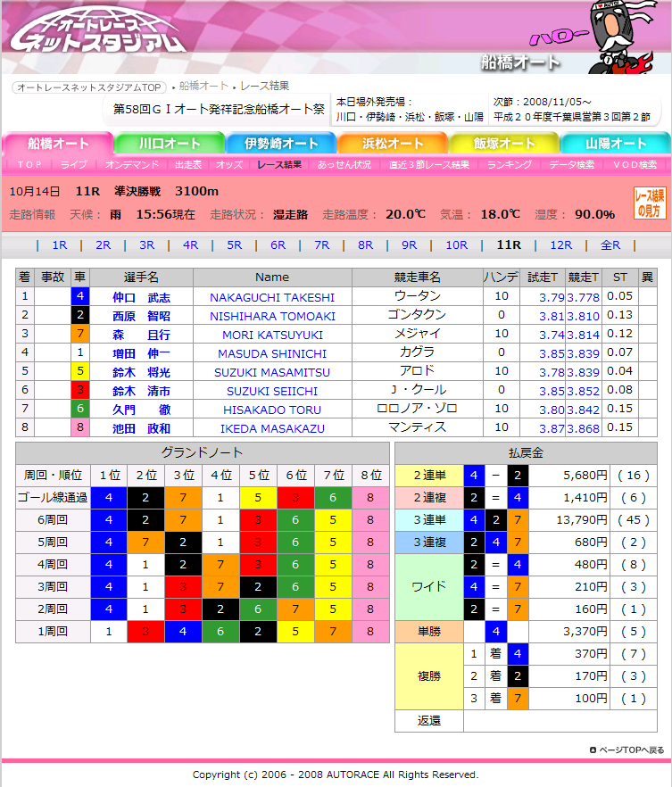Click SUZUKI MASAMITSU name link

(272, 372)
